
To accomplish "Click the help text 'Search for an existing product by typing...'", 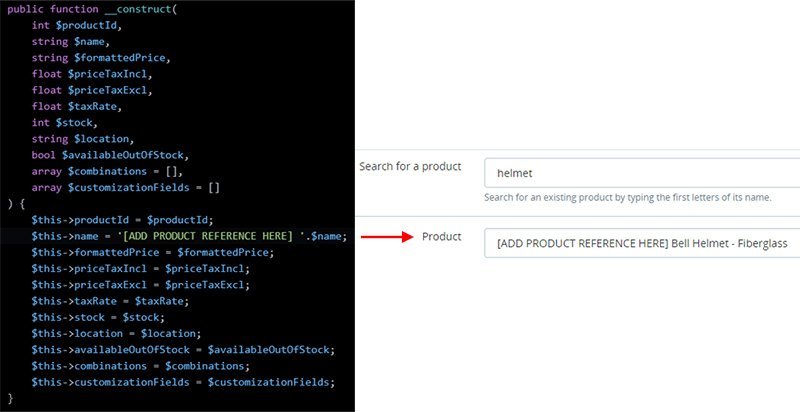I will (628, 198).
